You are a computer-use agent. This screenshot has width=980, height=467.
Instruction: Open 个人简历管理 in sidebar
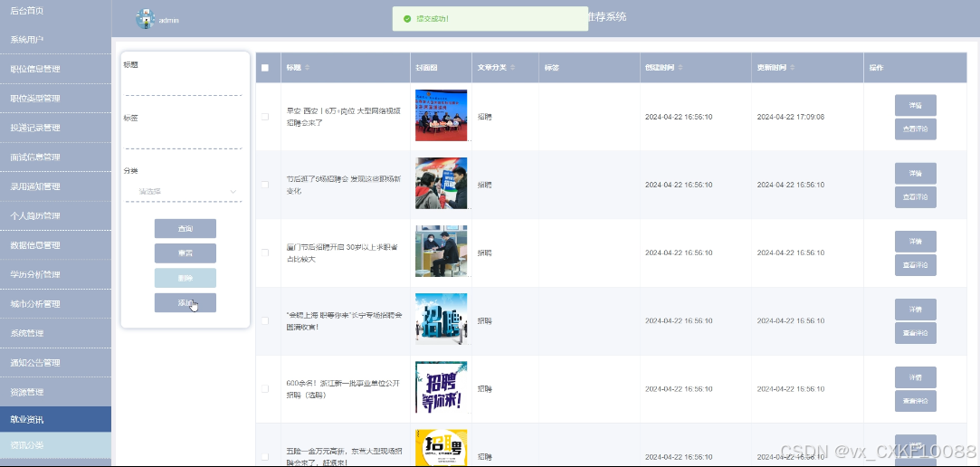tap(55, 215)
